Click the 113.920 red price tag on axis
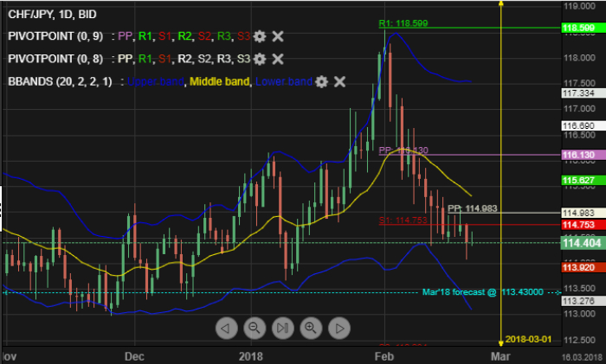Viewport: 606px width, 364px height. click(583, 267)
